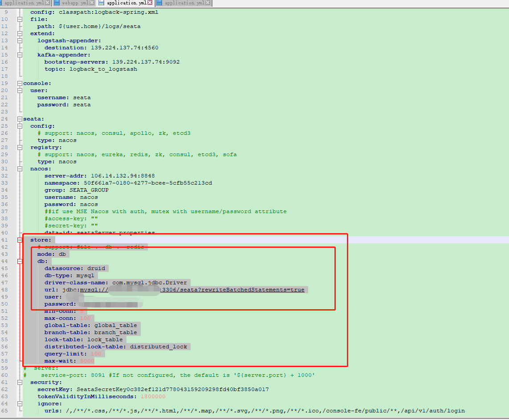Collapse the 'extend:' block at line 12

coord(20,33)
